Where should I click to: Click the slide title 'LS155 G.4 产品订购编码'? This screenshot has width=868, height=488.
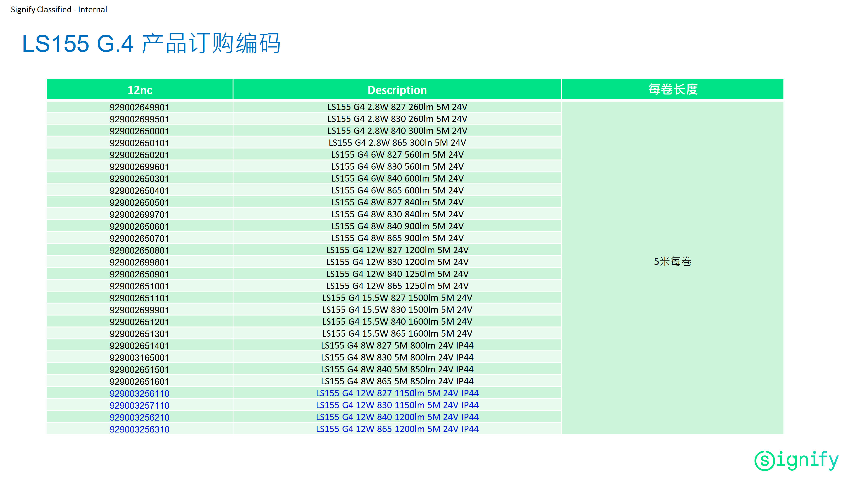click(x=151, y=43)
